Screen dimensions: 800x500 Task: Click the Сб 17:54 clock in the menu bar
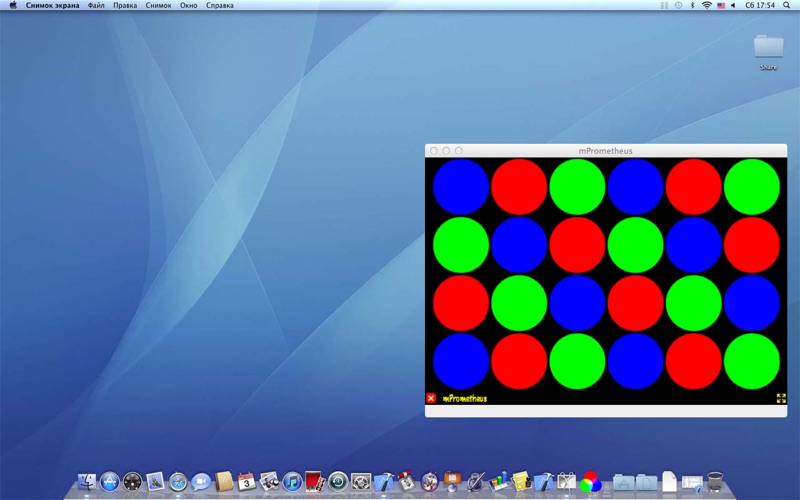760,5
